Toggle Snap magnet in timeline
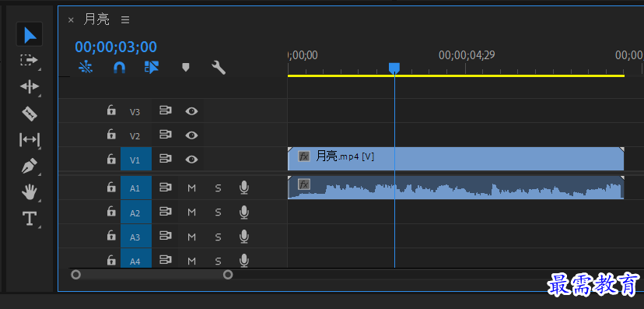644x309 pixels. point(119,68)
